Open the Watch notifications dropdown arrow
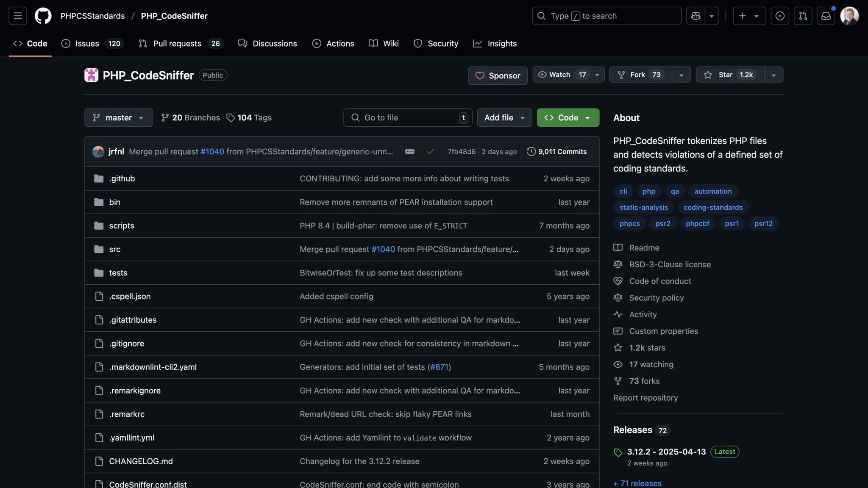 597,75
